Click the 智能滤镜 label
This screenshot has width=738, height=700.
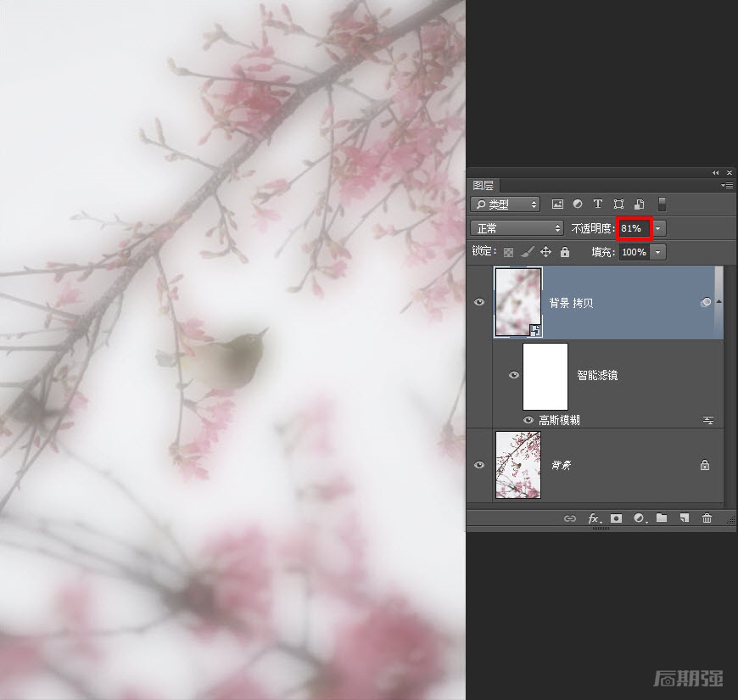(597, 375)
